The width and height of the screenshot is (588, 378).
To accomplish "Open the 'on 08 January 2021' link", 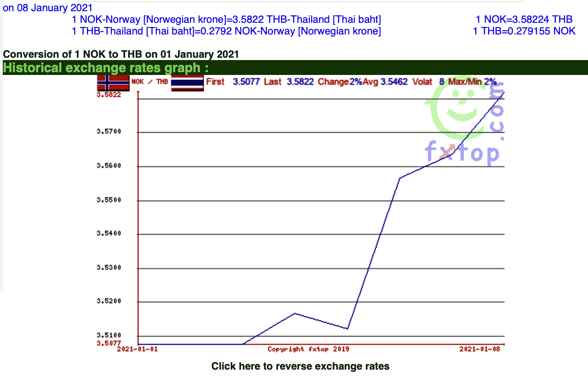I will point(48,8).
